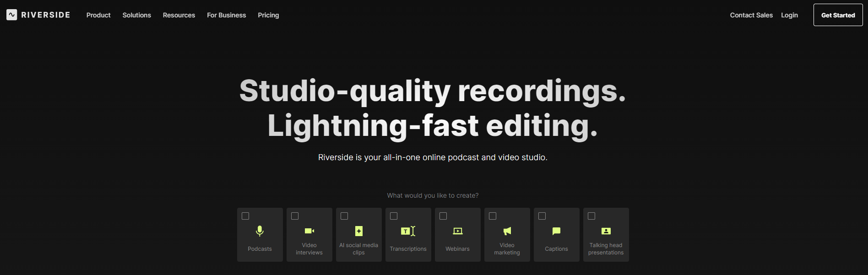Check the Video interviews checkbox

click(295, 216)
